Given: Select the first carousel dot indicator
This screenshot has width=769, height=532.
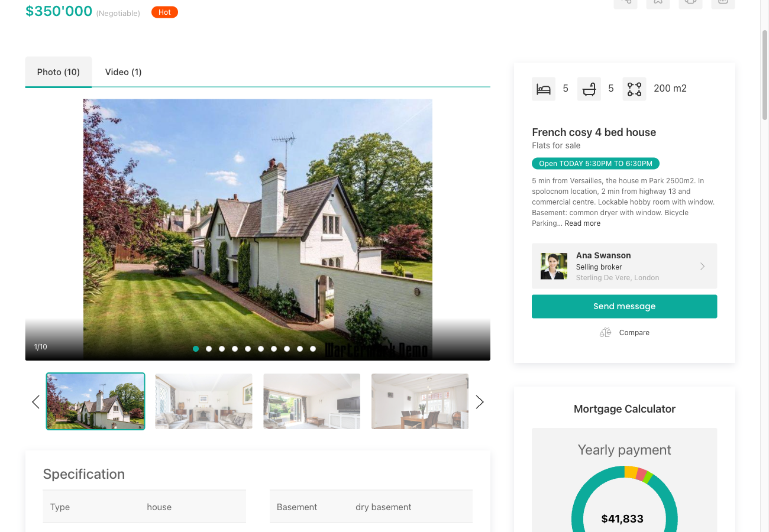Looking at the screenshot, I should [195, 349].
